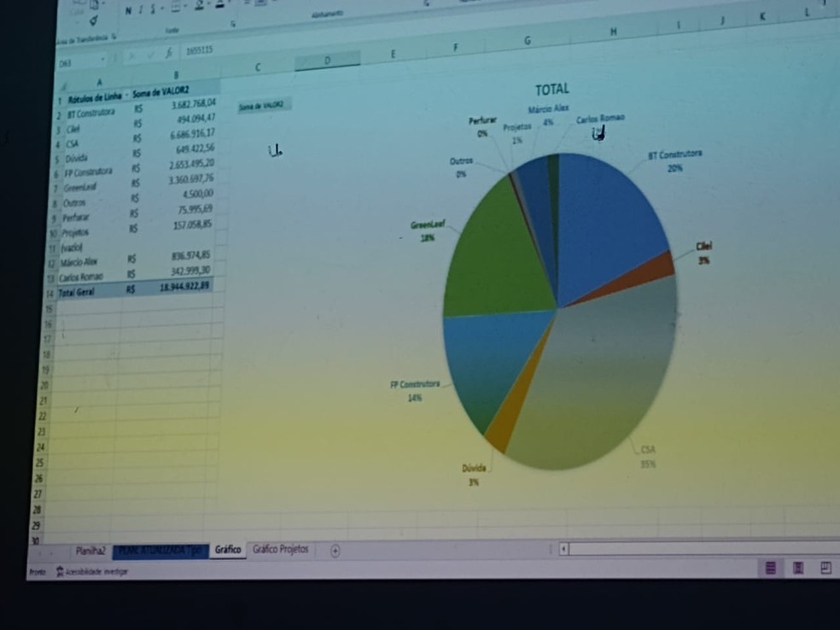Switch to Page Break Preview in status bar

pyautogui.click(x=825, y=568)
